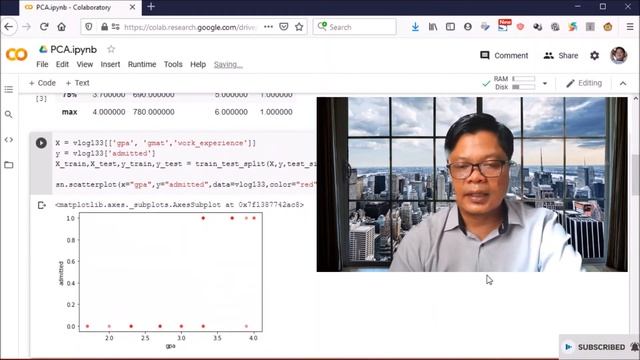Viewport: 640px width, 360px height.
Task: Open the Editing mode selector
Action: (x=584, y=83)
